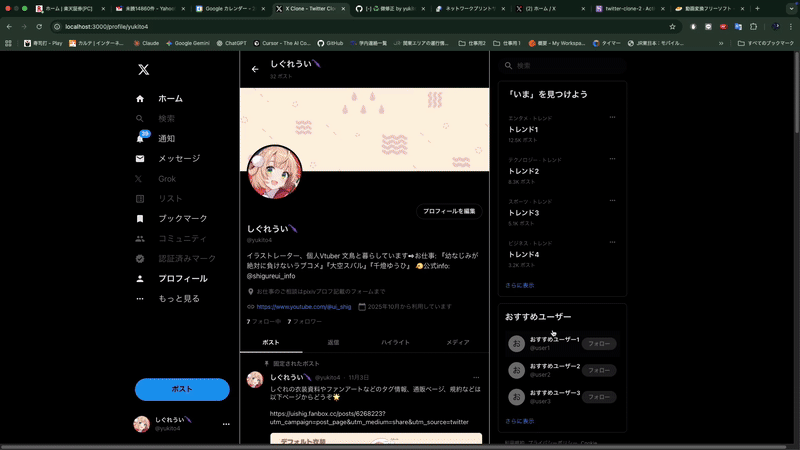Click the Messages envelope icon

click(140, 159)
